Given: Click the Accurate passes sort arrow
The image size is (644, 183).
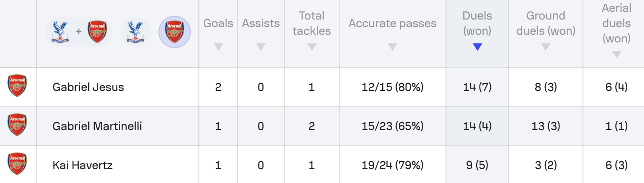Looking at the screenshot, I should (x=392, y=47).
